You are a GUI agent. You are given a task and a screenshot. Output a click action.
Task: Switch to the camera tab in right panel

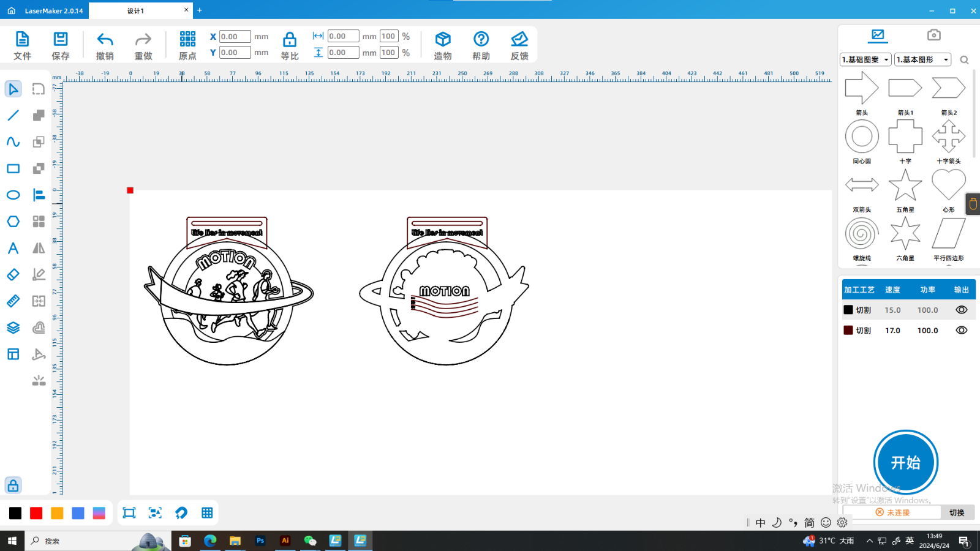[933, 35]
